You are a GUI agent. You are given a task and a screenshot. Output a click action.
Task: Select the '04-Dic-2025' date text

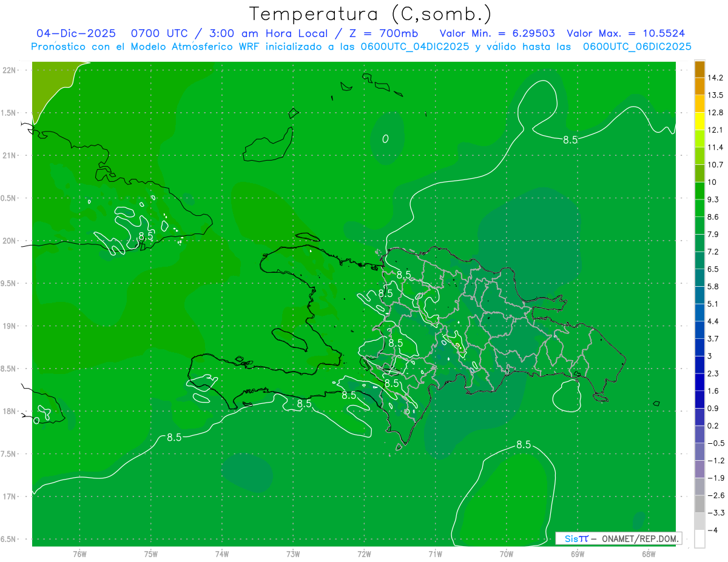(76, 33)
